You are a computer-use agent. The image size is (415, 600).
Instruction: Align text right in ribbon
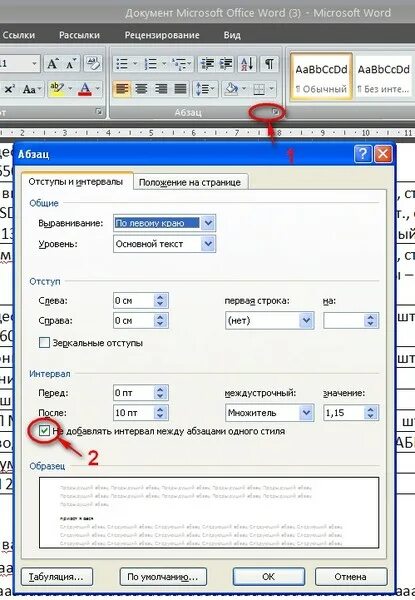161,89
